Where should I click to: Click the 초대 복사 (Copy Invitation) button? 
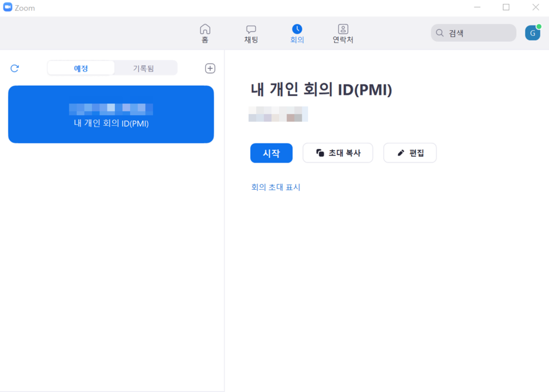tap(338, 153)
